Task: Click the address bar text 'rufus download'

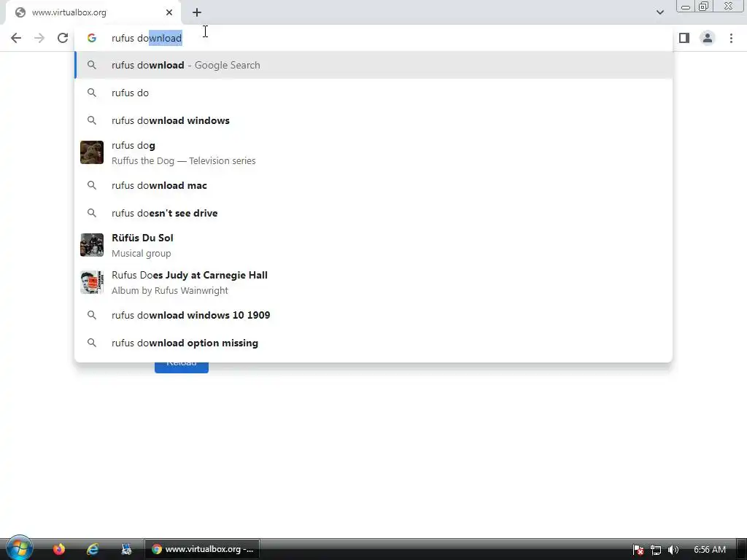Action: click(x=146, y=38)
